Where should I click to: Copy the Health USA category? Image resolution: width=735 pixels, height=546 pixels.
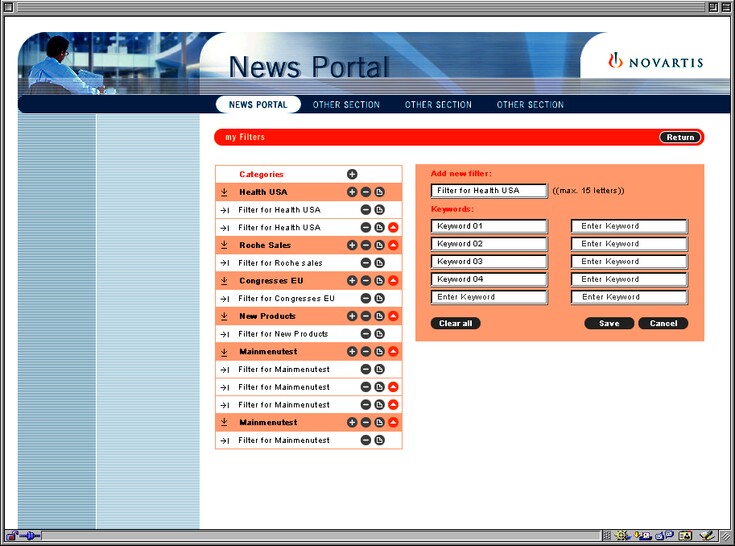[379, 192]
